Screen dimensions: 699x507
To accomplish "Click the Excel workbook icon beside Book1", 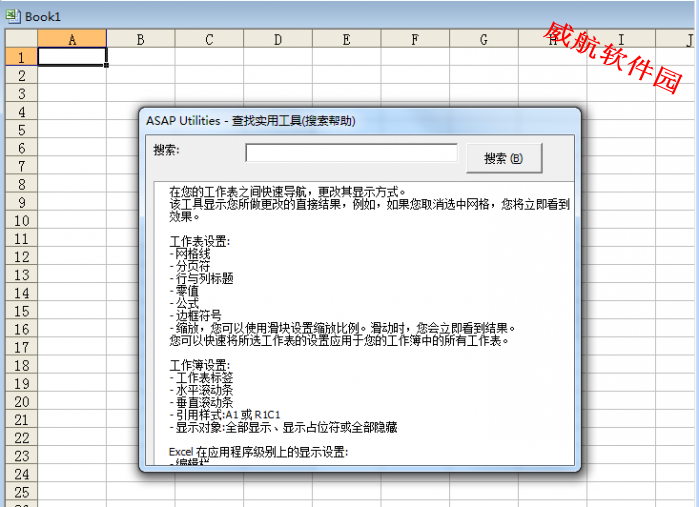I will point(13,16).
